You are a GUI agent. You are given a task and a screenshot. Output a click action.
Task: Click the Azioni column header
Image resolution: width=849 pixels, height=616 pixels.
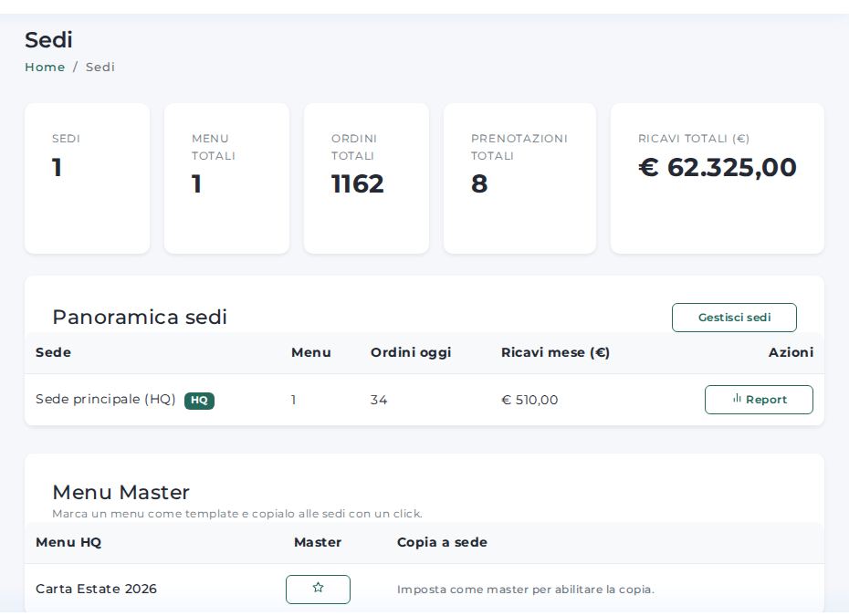(791, 352)
